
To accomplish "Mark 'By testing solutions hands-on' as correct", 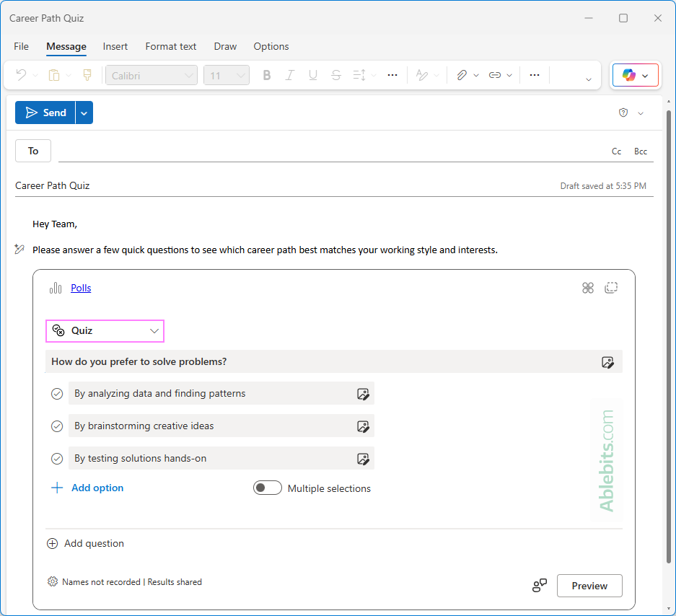I will [x=56, y=458].
